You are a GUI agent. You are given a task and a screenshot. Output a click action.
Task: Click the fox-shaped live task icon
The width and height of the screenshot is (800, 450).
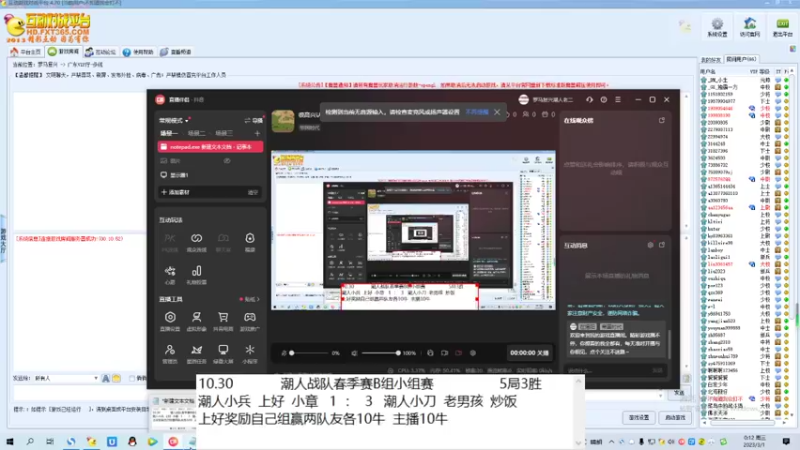tap(196, 350)
